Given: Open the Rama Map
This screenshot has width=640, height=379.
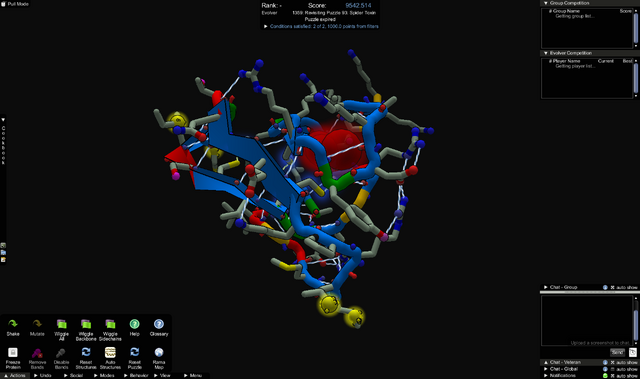Looking at the screenshot, I should [159, 358].
